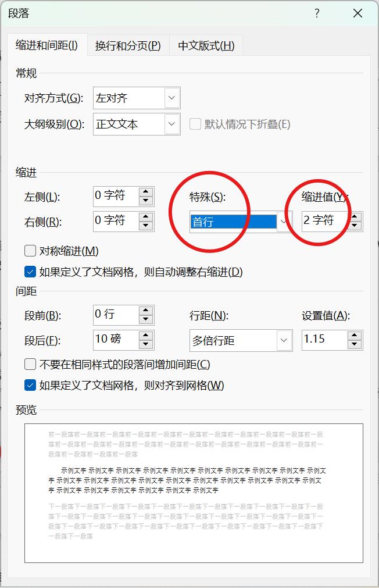Decrease the 段前 spacing value
379x588 pixels.
click(146, 319)
